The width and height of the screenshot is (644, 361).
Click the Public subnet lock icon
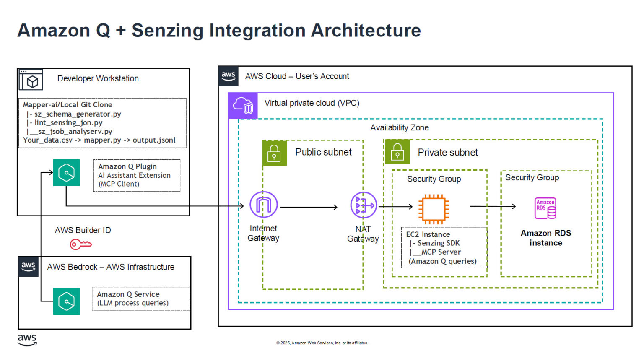[274, 153]
